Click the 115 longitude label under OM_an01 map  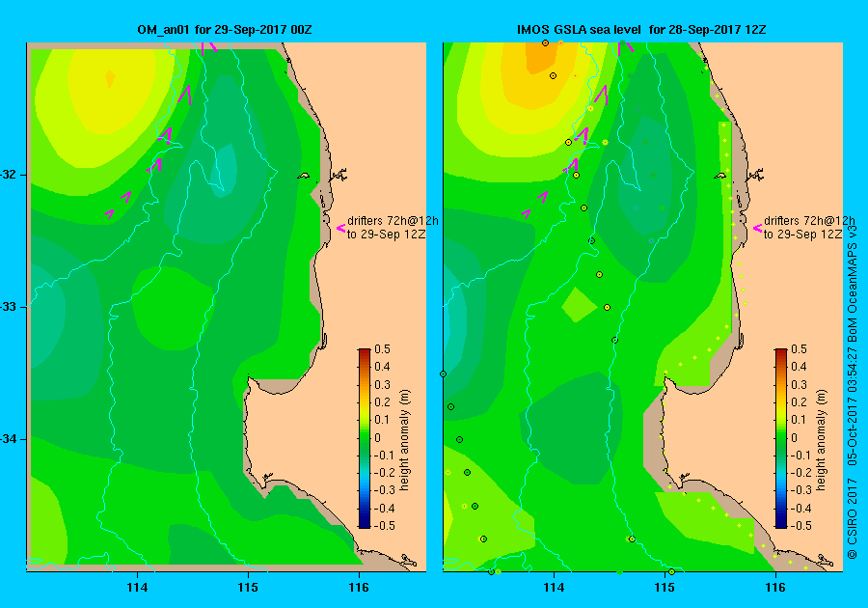pyautogui.click(x=248, y=588)
